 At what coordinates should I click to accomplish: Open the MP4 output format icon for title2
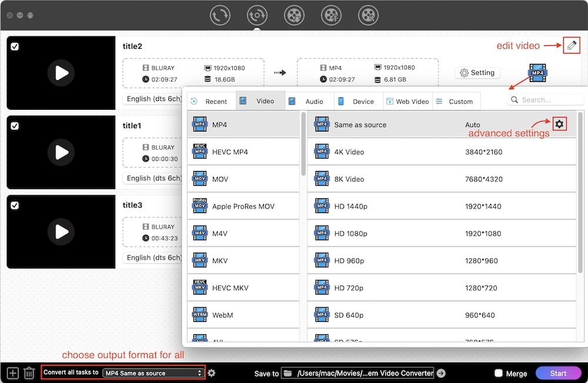[537, 73]
